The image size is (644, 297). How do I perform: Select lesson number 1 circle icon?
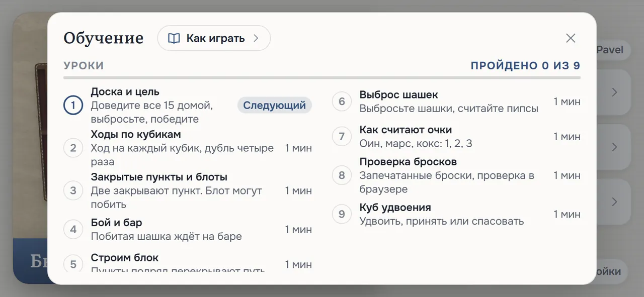[x=73, y=106]
